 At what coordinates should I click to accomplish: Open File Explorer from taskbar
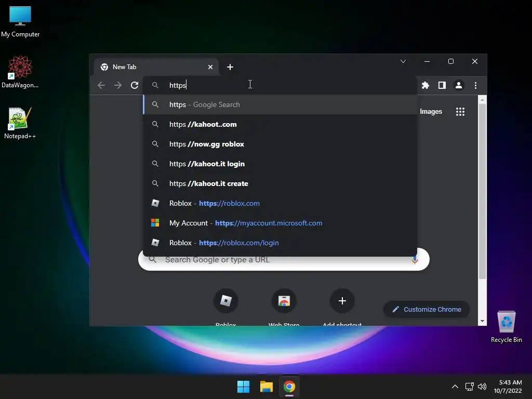click(267, 387)
